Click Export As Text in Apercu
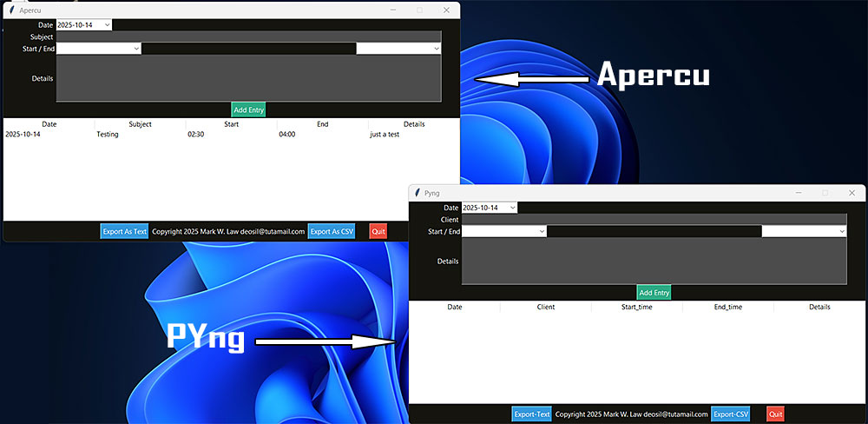This screenshot has width=868, height=424. pos(124,231)
